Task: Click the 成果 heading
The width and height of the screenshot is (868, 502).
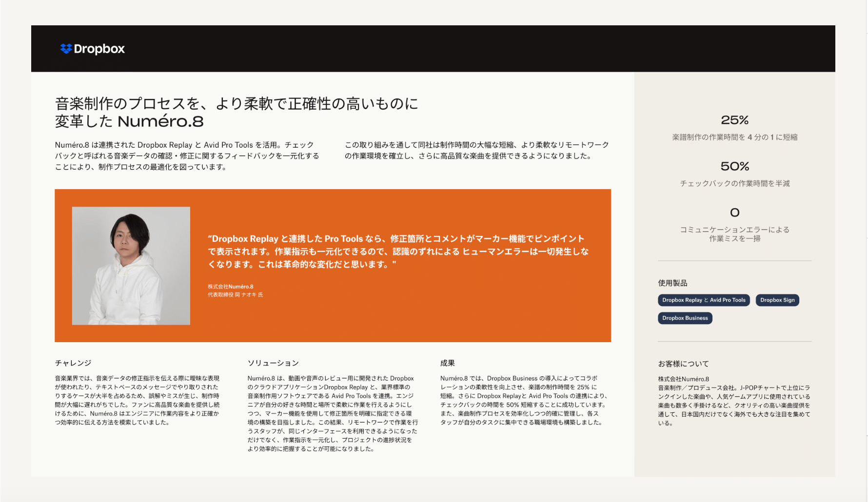Action: pyautogui.click(x=447, y=363)
